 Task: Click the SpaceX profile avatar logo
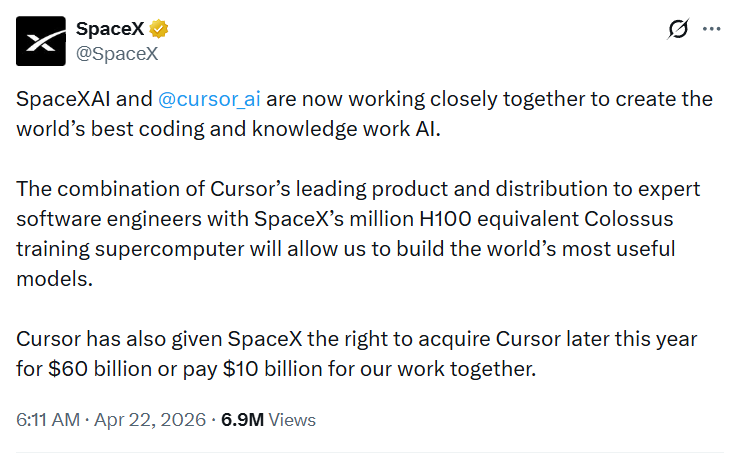41,41
